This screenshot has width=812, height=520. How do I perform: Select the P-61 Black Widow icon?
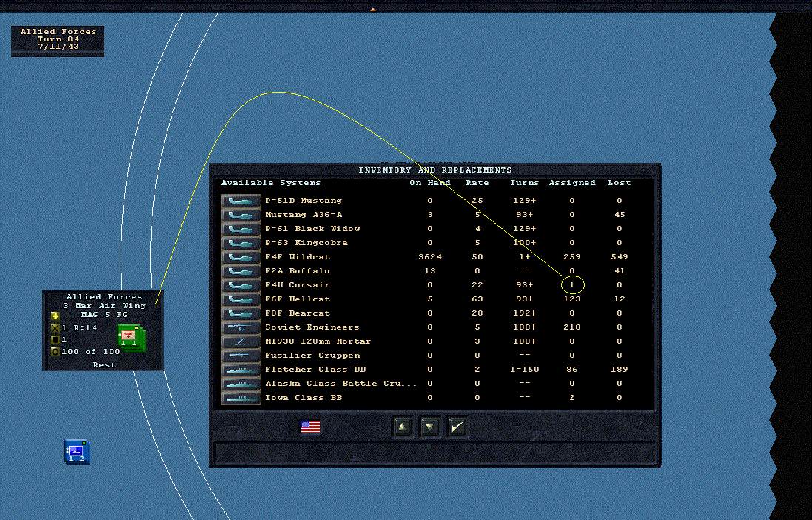[x=241, y=229]
